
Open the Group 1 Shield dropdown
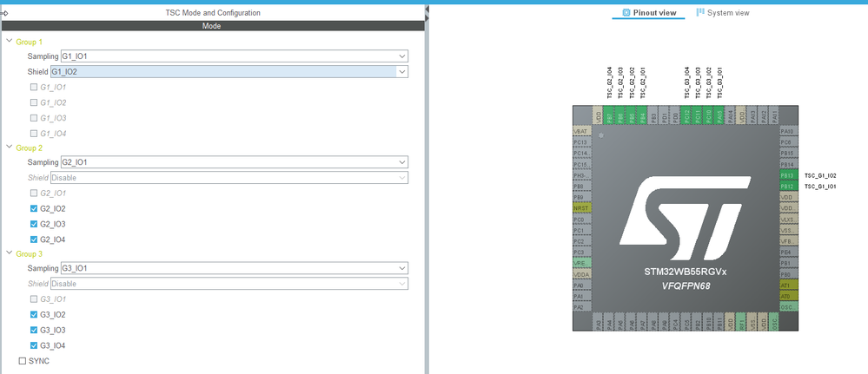229,71
